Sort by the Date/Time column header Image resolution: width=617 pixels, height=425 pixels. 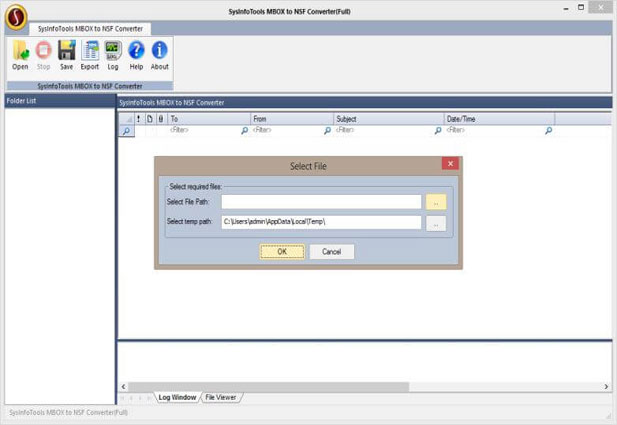tap(499, 119)
